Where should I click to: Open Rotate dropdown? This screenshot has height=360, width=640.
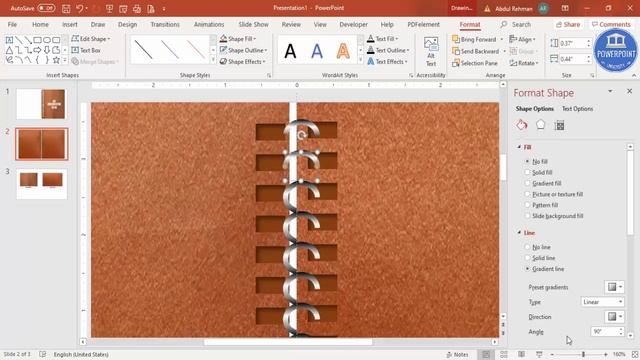524,63
